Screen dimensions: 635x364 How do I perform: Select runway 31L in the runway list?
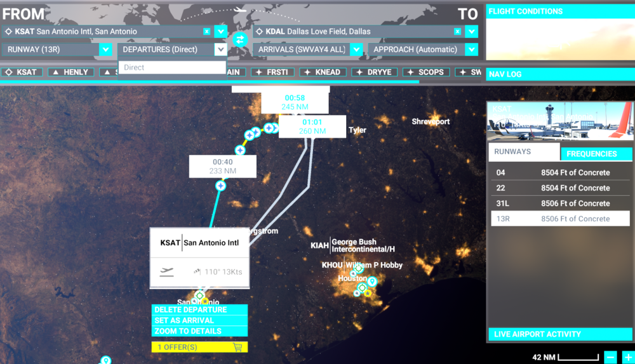coord(559,204)
